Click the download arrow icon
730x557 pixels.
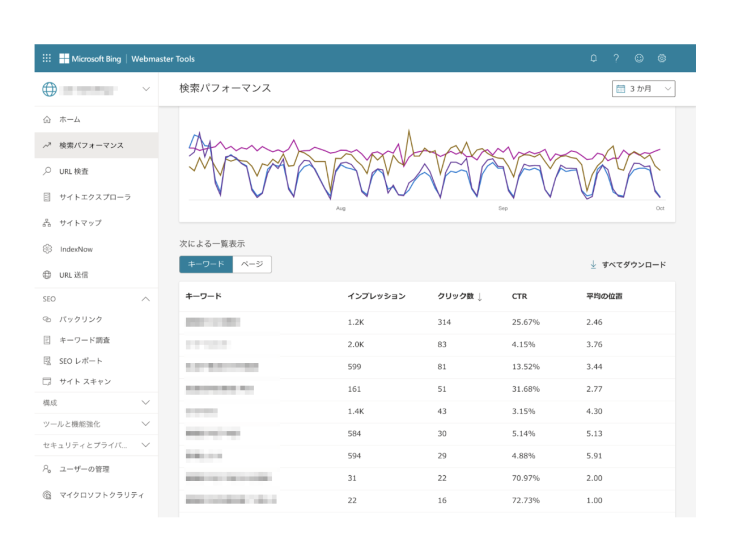[x=593, y=265]
